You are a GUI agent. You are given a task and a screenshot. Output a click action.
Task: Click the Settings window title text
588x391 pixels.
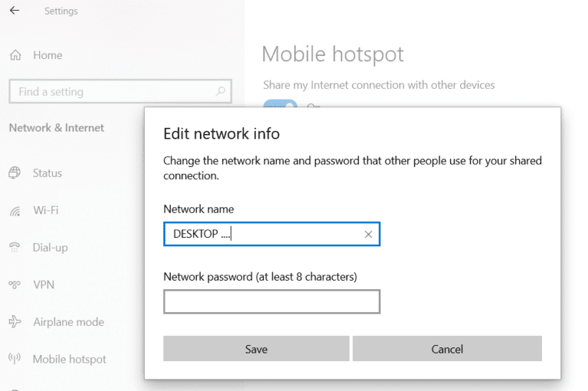click(x=61, y=11)
